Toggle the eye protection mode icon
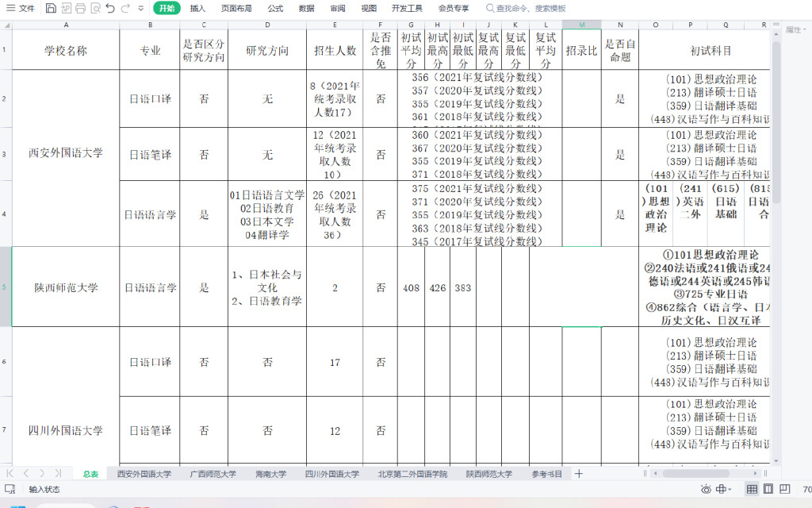The height and width of the screenshot is (508, 812). tap(705, 489)
